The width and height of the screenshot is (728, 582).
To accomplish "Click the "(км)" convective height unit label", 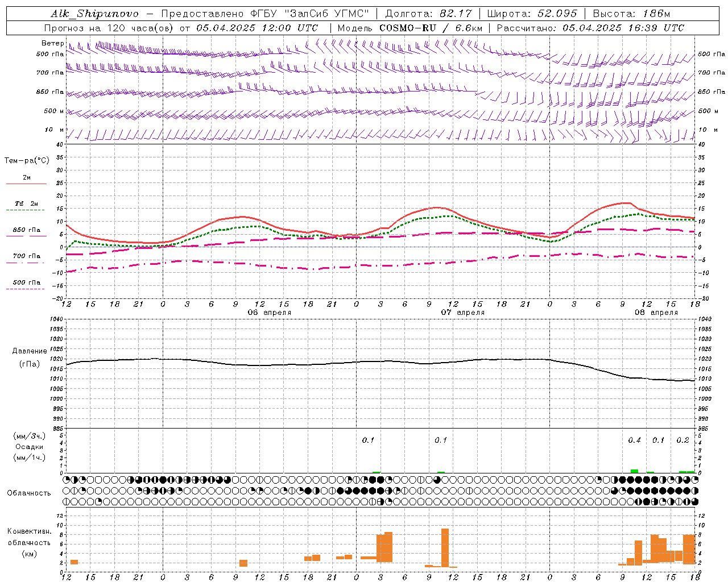I will tap(29, 554).
